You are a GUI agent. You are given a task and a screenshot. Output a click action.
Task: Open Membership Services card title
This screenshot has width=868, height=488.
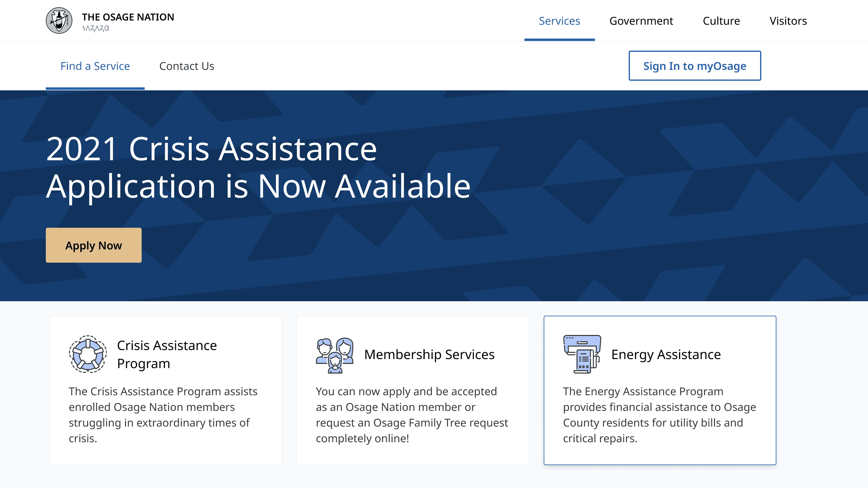[429, 355]
